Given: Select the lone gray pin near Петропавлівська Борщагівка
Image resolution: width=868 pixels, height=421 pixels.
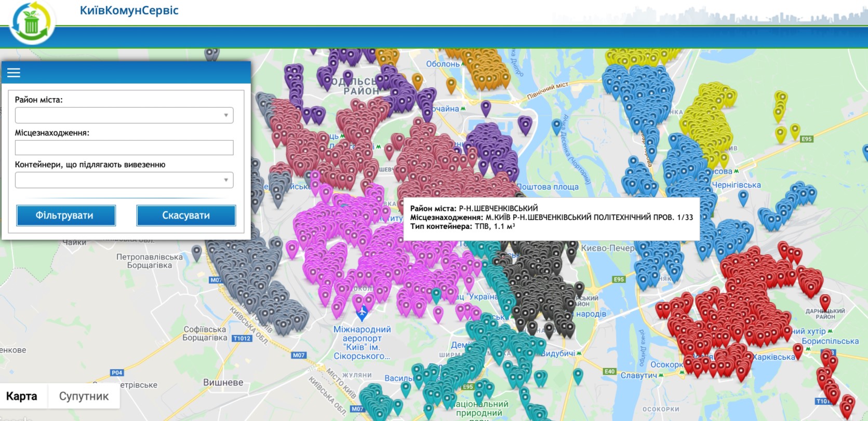Looking at the screenshot, I should [x=196, y=252].
